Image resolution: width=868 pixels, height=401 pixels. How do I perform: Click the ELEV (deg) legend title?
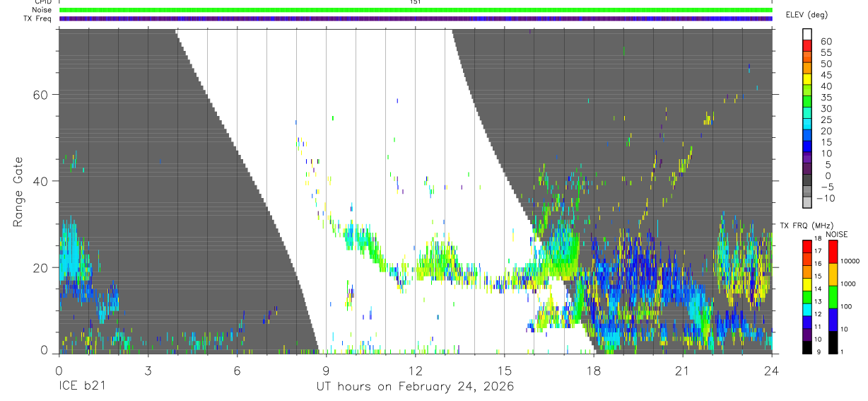pos(807,15)
